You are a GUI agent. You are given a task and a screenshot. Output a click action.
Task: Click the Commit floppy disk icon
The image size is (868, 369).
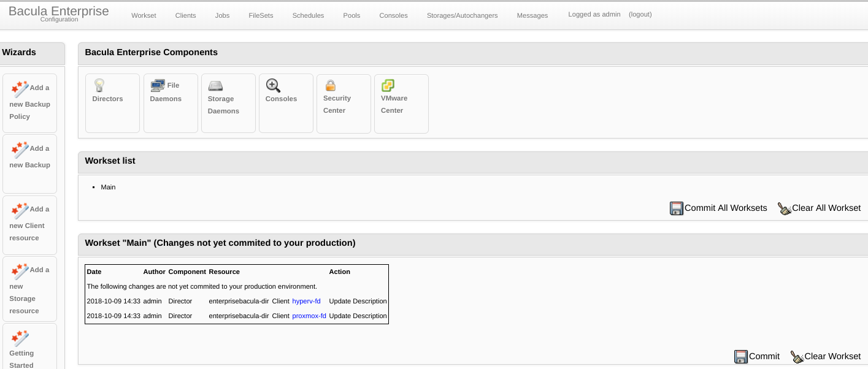point(741,357)
